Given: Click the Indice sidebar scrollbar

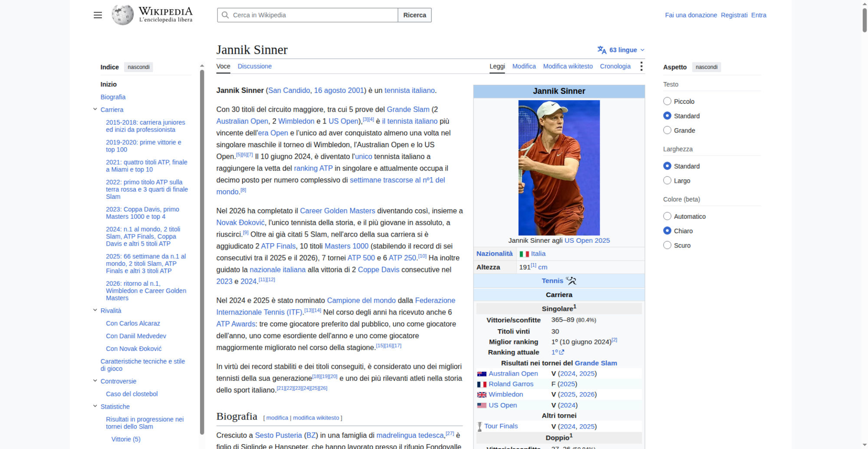Looking at the screenshot, I should 202,252.
